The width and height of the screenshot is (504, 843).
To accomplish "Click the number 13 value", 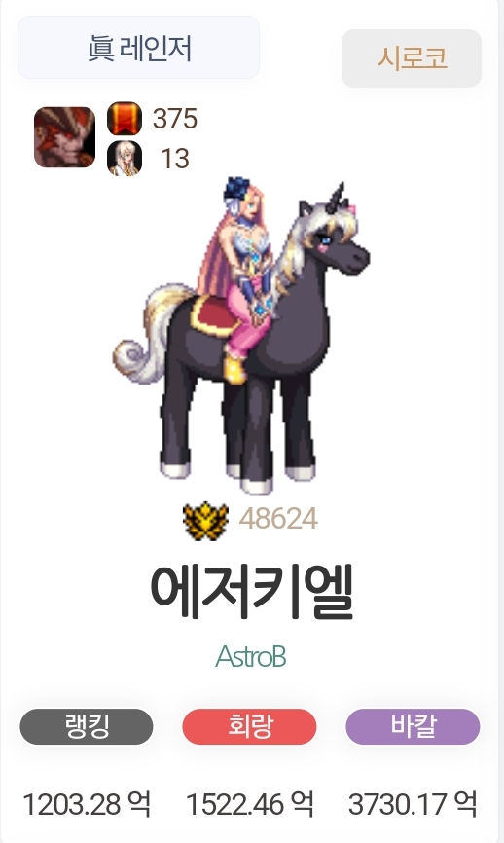I will (x=175, y=159).
